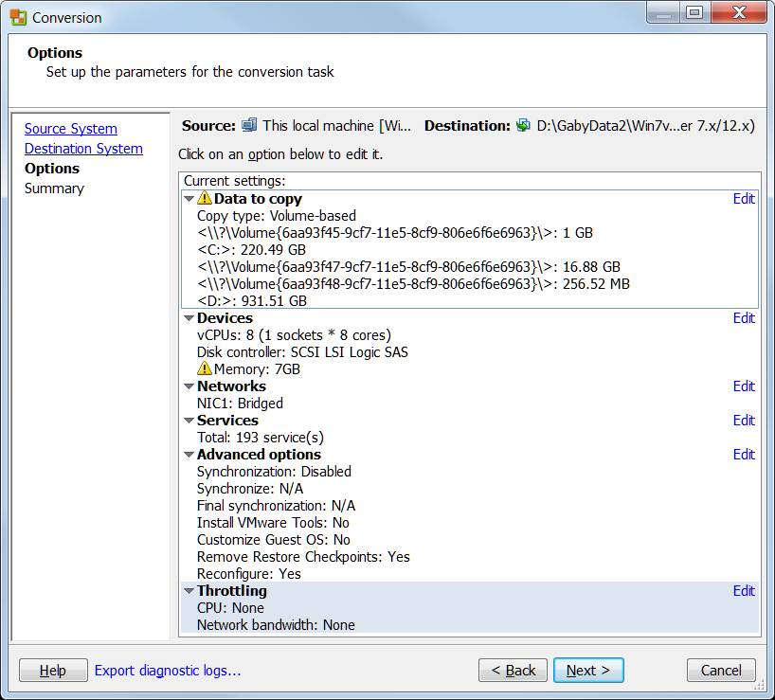Open Export diagnostic logs link
The image size is (775, 700).
(x=168, y=671)
